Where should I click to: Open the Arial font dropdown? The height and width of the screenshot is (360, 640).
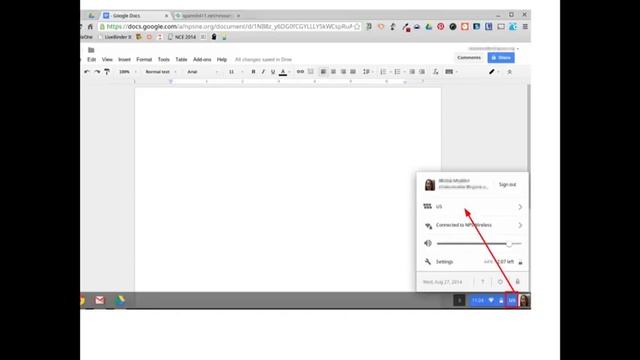pyautogui.click(x=202, y=72)
